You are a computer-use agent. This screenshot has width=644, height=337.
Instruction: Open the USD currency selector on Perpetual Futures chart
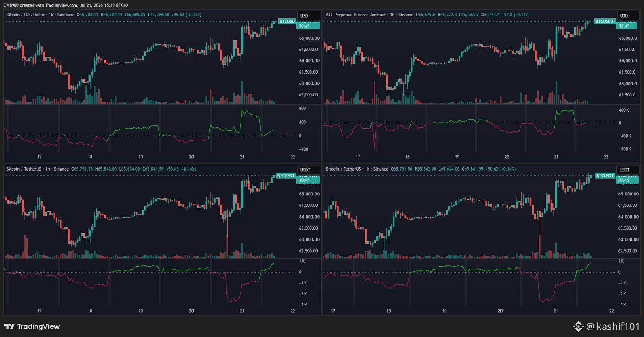[628, 15]
